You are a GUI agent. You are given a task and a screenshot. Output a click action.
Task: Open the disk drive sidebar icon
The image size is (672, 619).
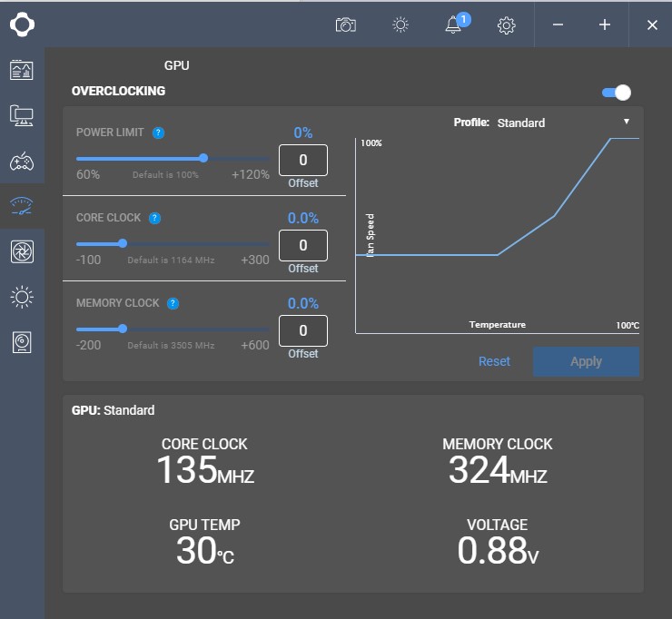pos(22,342)
